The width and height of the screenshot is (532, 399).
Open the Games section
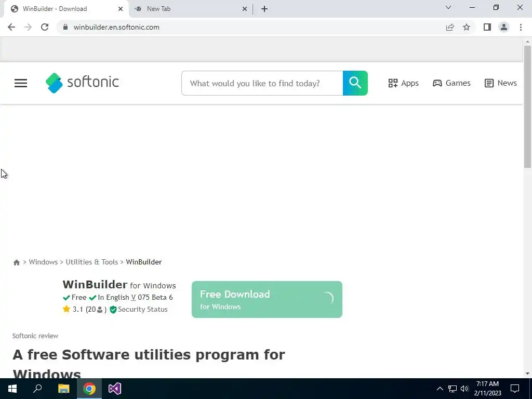(x=451, y=83)
